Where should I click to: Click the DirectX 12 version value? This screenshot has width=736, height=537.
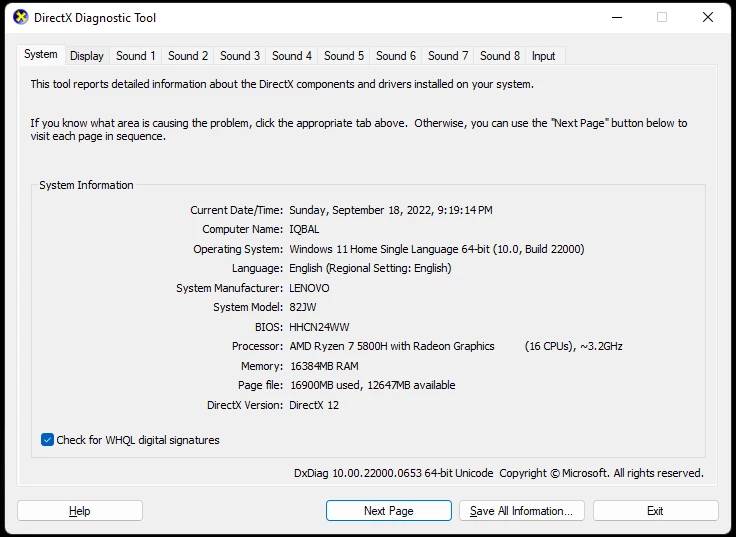(x=314, y=405)
